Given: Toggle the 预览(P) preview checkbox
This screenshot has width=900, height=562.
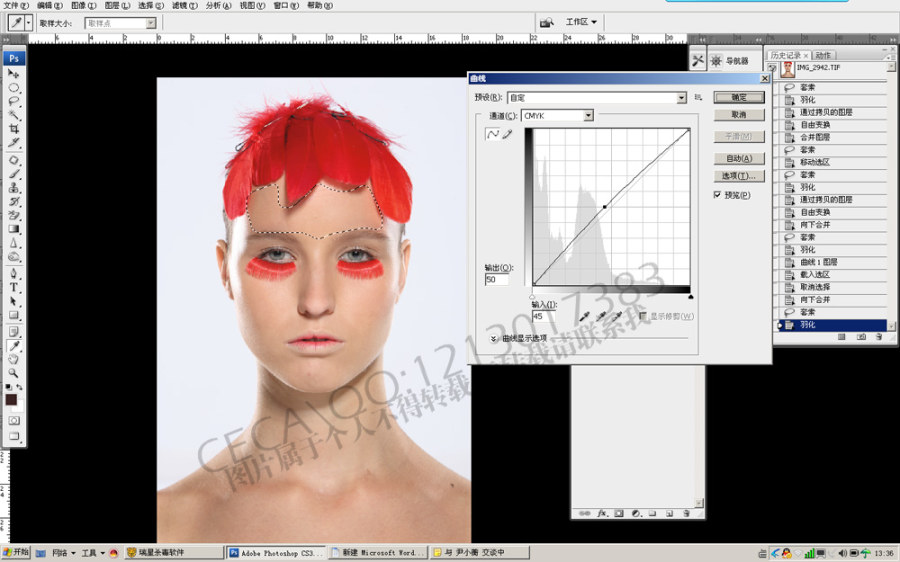Looking at the screenshot, I should [x=717, y=195].
